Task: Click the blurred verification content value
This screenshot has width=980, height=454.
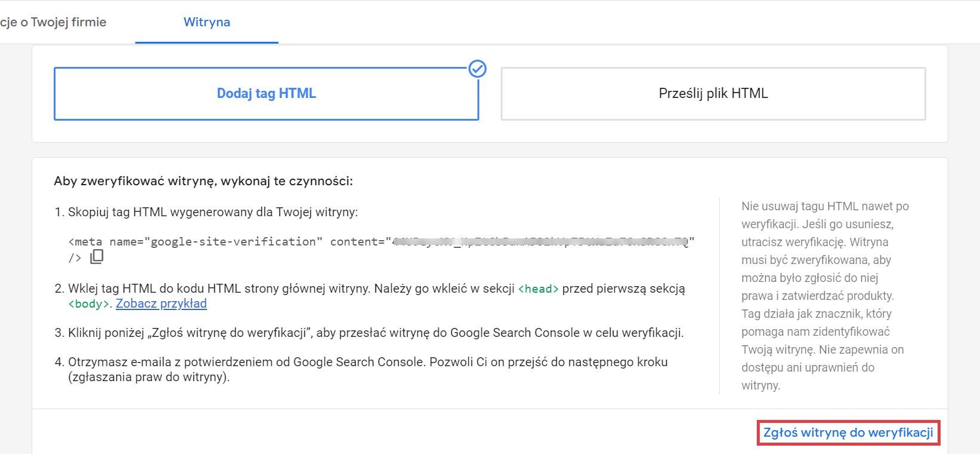Action: click(x=540, y=242)
